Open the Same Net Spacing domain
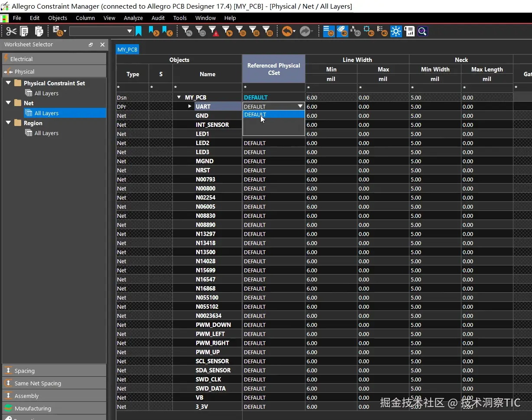The image size is (532, 420). pyautogui.click(x=54, y=383)
